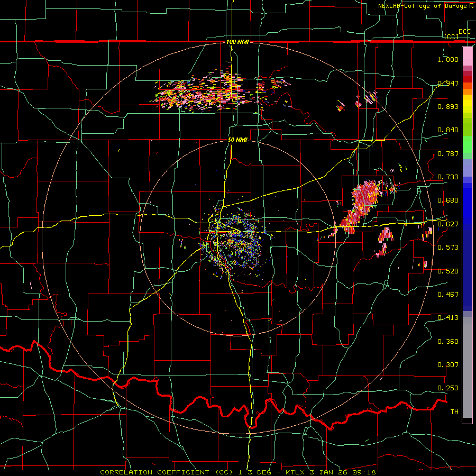This screenshot has width=476, height=476.
Task: Select the 100 NMI range ring label
Action: tap(237, 42)
